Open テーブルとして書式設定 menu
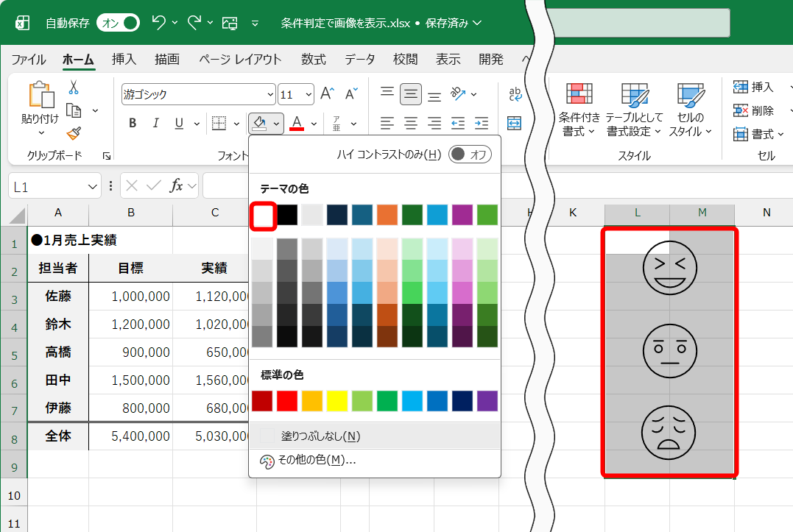Viewport: 793px width, 532px height. pyautogui.click(x=634, y=110)
